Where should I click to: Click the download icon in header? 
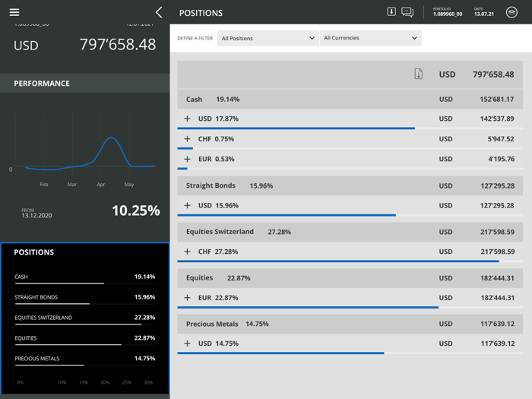click(x=391, y=12)
